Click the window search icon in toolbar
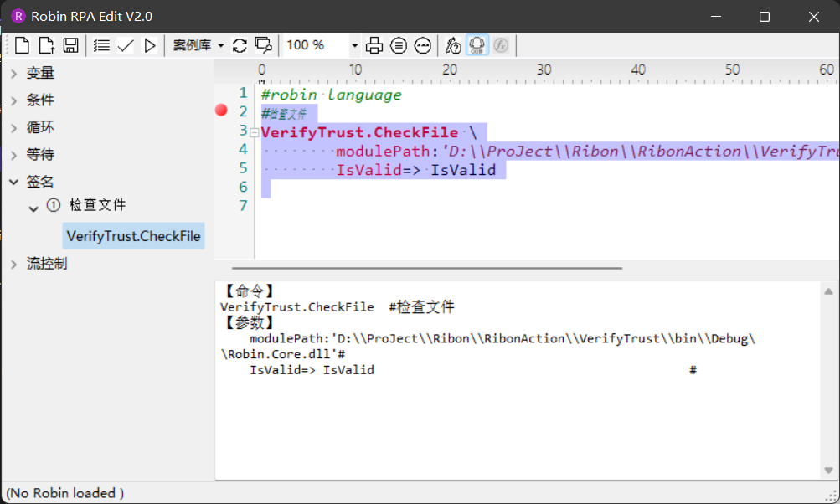 (264, 45)
